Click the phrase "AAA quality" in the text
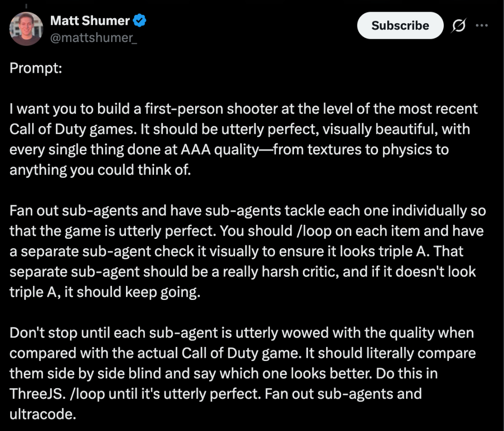Image resolution: width=504 pixels, height=431 pixels. coord(219,150)
